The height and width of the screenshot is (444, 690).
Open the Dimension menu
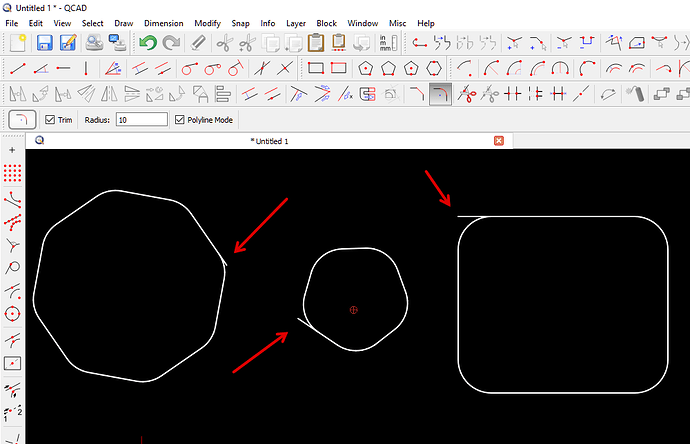click(163, 22)
